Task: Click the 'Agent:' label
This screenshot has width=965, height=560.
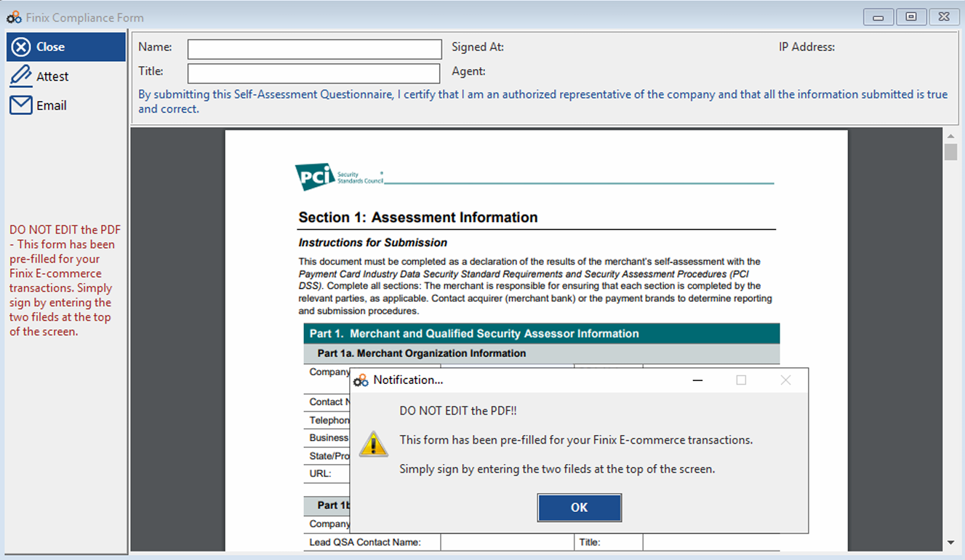Action: (x=468, y=71)
